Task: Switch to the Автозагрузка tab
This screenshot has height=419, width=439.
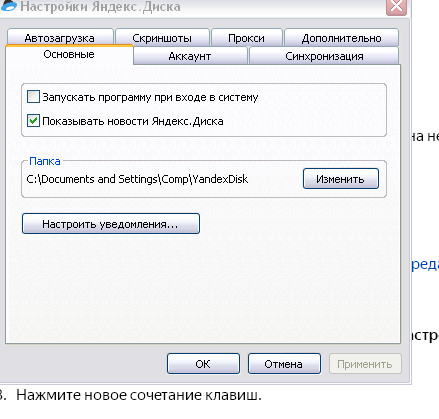Action: 60,38
